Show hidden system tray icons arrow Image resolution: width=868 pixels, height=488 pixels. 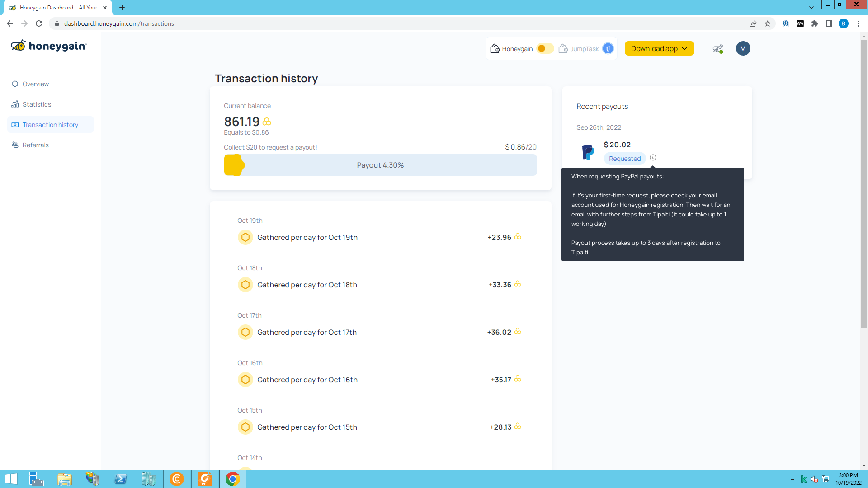[x=793, y=479]
